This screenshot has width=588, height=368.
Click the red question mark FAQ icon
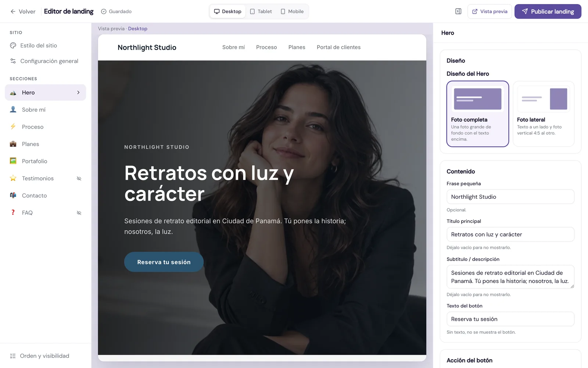[13, 212]
